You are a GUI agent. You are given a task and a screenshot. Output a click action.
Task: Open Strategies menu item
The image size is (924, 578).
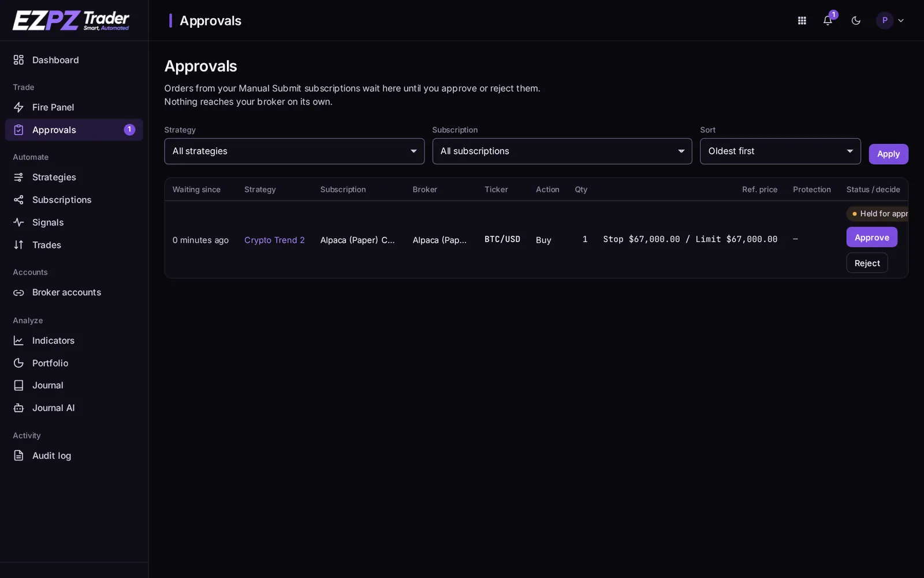74,177
